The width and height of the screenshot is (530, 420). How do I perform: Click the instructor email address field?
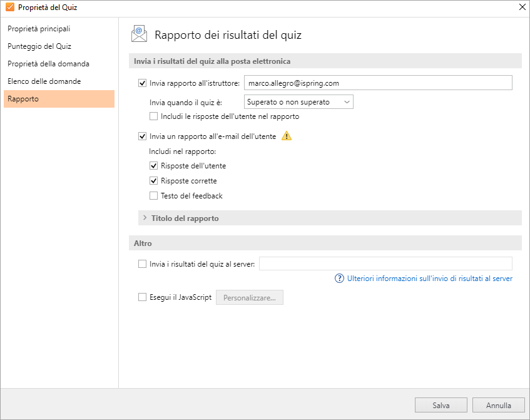tap(377, 83)
